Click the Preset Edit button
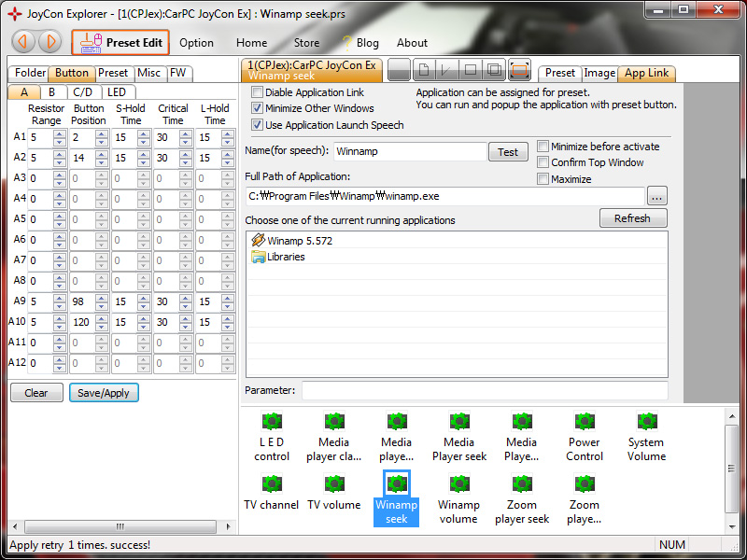 point(120,42)
